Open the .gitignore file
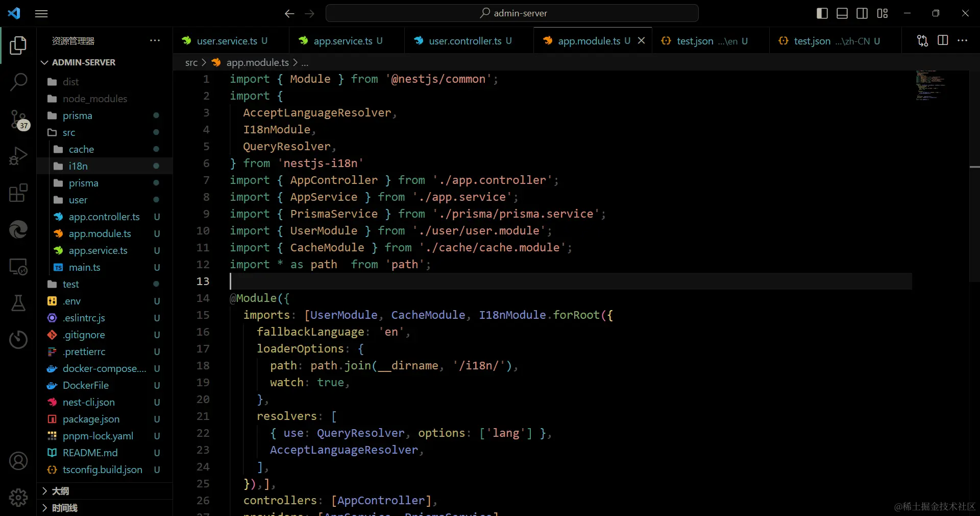Screen dimensions: 980x516 point(105,335)
